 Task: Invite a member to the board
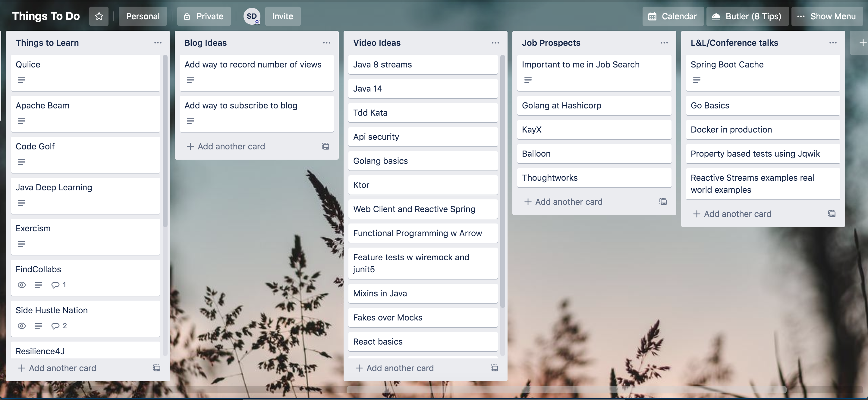pos(283,16)
